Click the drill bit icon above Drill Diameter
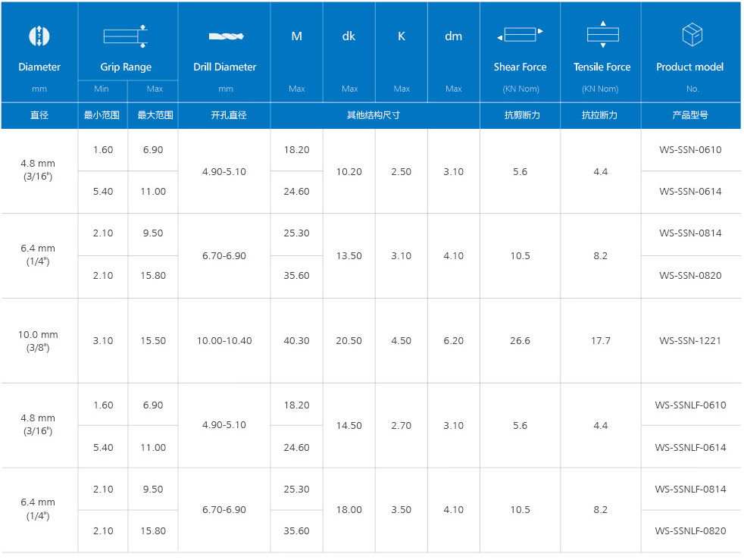The image size is (744, 560). [224, 35]
